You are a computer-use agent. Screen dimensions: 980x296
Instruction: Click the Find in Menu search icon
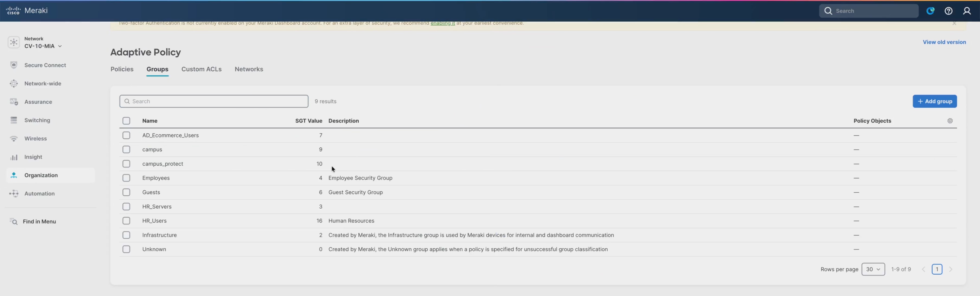pyautogui.click(x=13, y=222)
